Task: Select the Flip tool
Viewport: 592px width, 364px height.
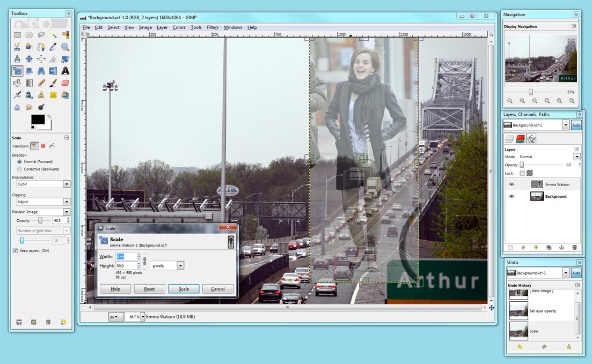Action: click(53, 71)
